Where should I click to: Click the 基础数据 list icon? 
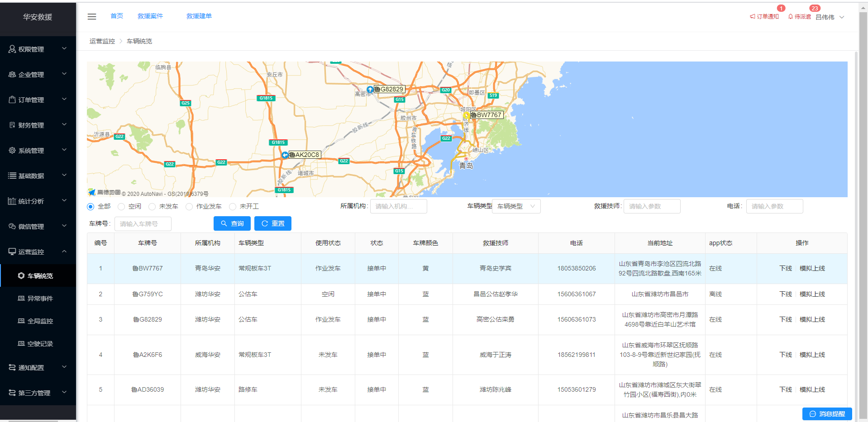pos(12,175)
